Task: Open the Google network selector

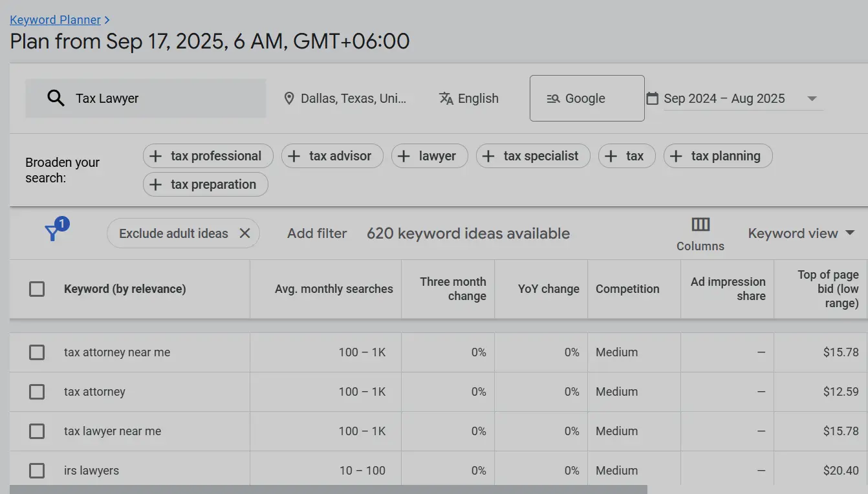Action: tap(587, 98)
